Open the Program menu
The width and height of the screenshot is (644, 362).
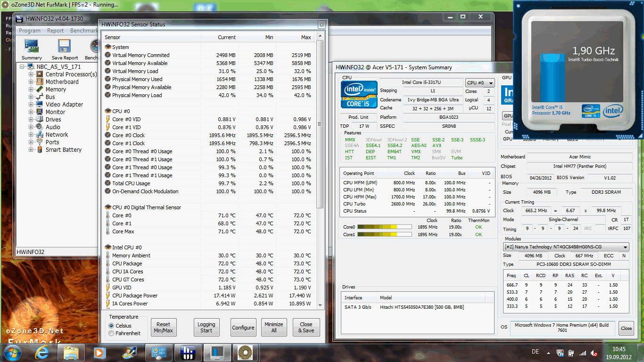(30, 31)
